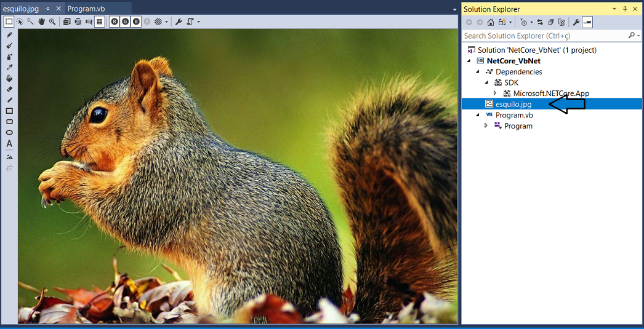The width and height of the screenshot is (644, 329).
Task: Select the rectangular Selection tool
Action: (9, 22)
